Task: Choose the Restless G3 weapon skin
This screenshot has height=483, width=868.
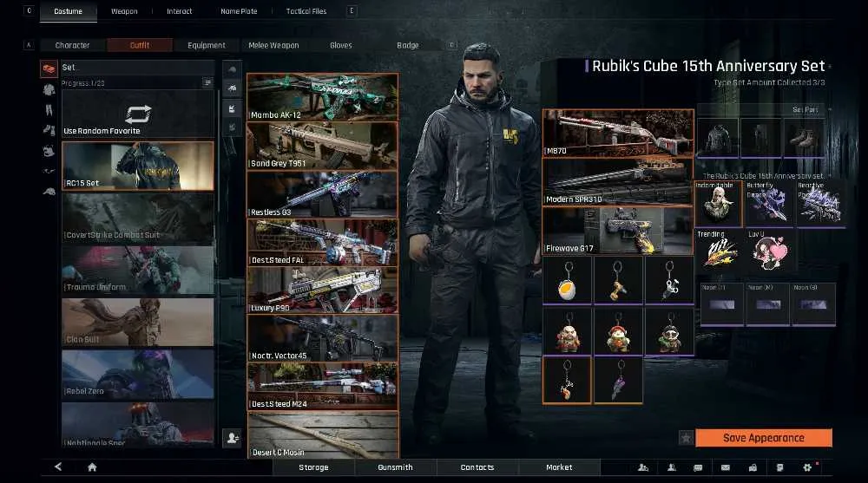Action: coord(323,193)
